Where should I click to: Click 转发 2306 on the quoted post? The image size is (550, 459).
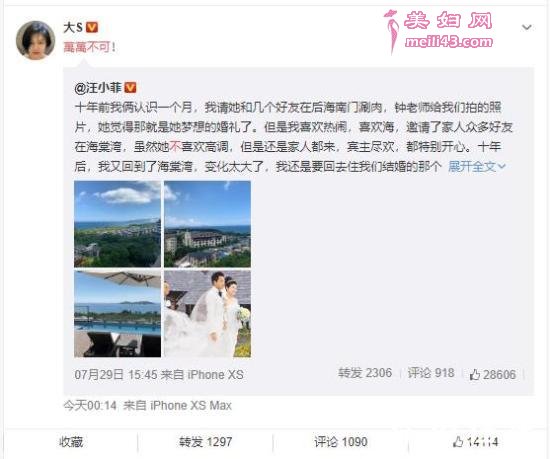pos(365,373)
